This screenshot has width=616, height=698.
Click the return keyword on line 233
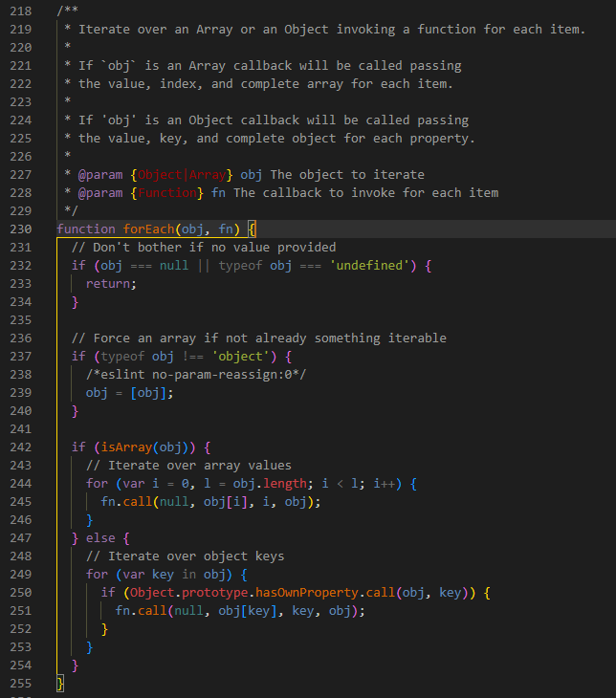(x=111, y=283)
